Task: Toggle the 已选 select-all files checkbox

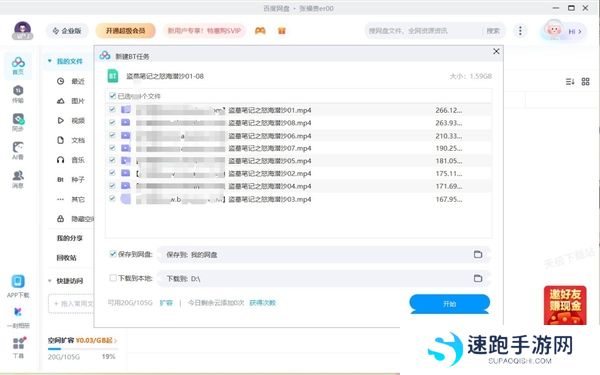Action: click(x=112, y=96)
